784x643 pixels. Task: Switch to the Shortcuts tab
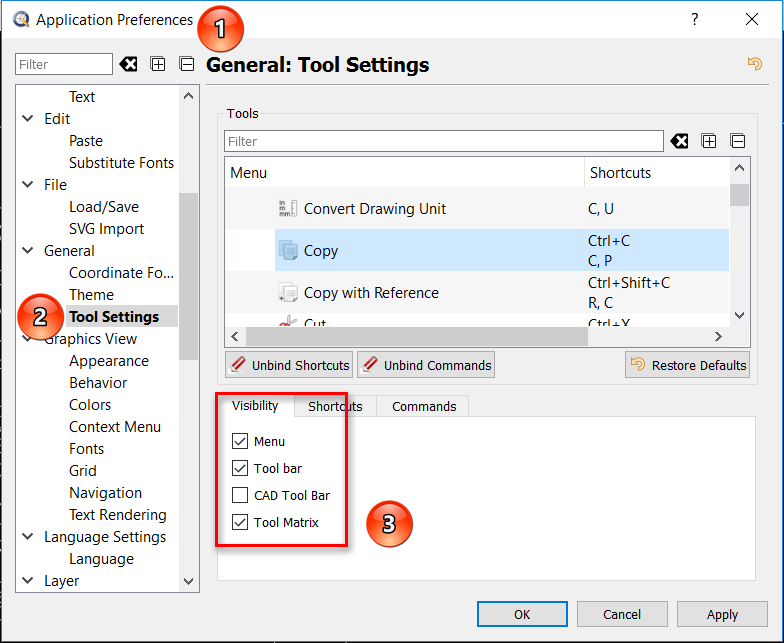pyautogui.click(x=335, y=406)
